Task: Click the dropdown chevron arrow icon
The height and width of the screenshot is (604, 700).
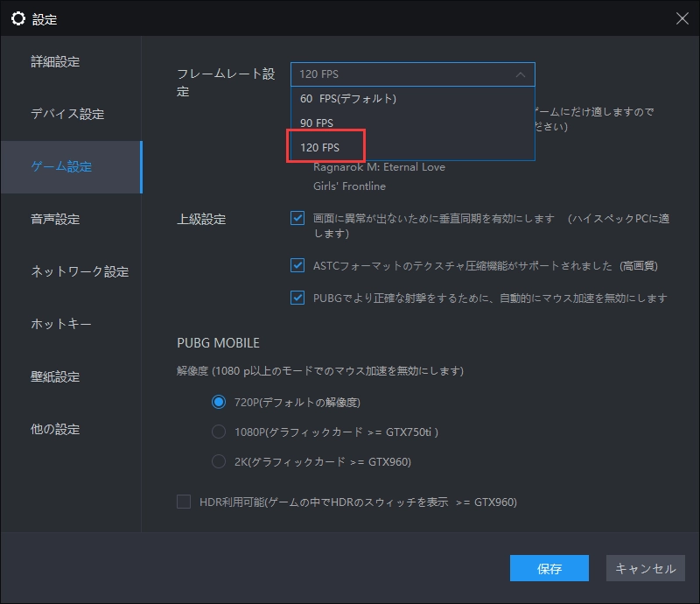Action: (520, 74)
